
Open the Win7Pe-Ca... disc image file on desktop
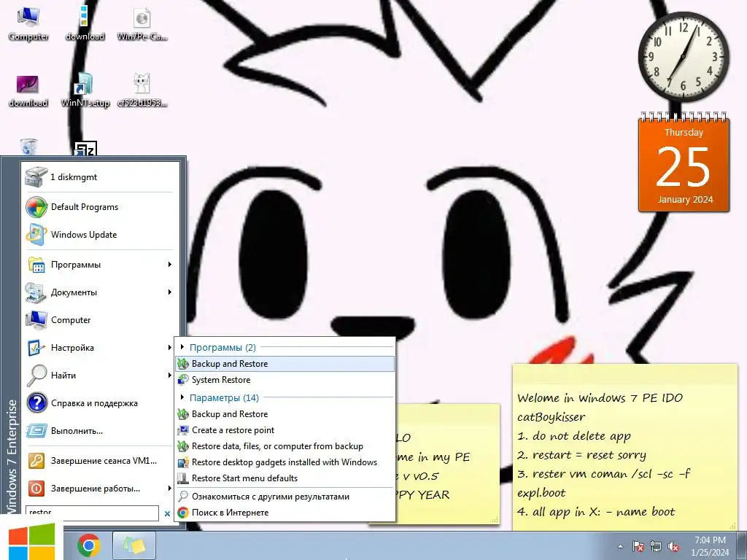pos(142,24)
